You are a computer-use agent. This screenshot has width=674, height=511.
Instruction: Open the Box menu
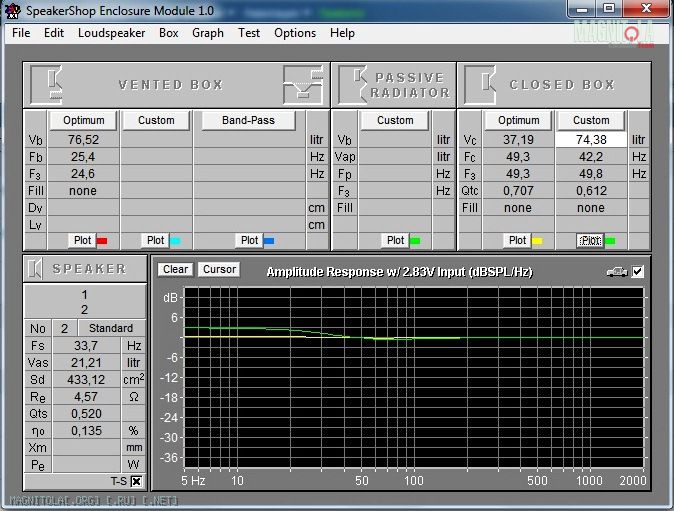(168, 33)
